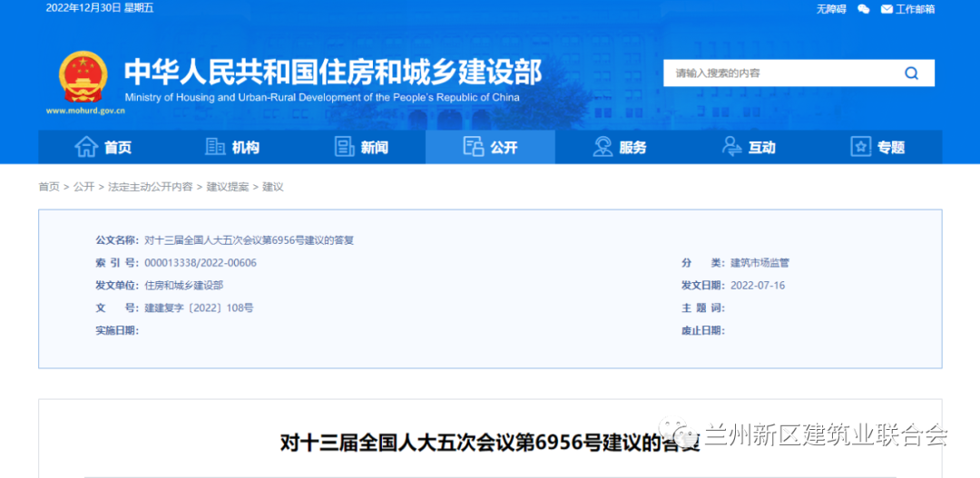This screenshot has height=478, width=980.
Task: Click the national emblem logo
Action: coord(83,77)
